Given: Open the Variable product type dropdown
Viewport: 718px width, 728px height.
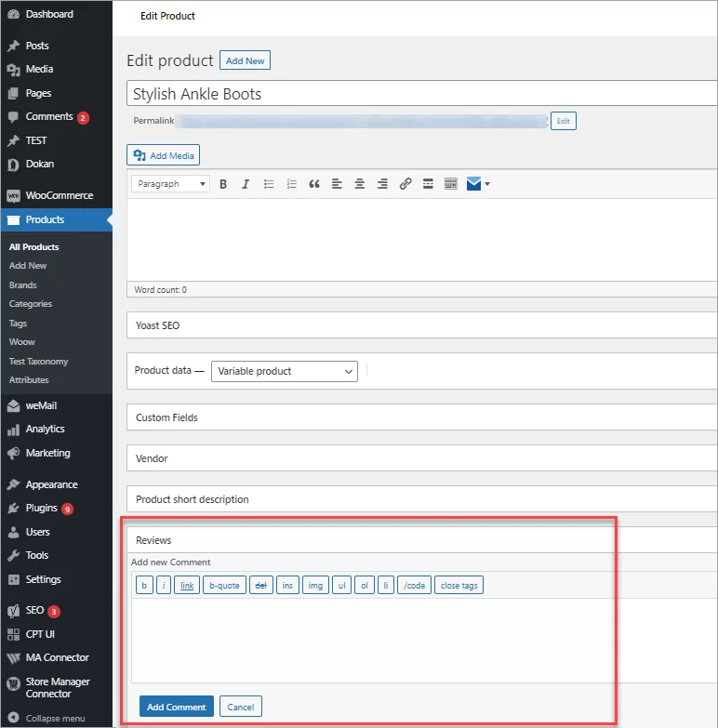Looking at the screenshot, I should click(284, 371).
